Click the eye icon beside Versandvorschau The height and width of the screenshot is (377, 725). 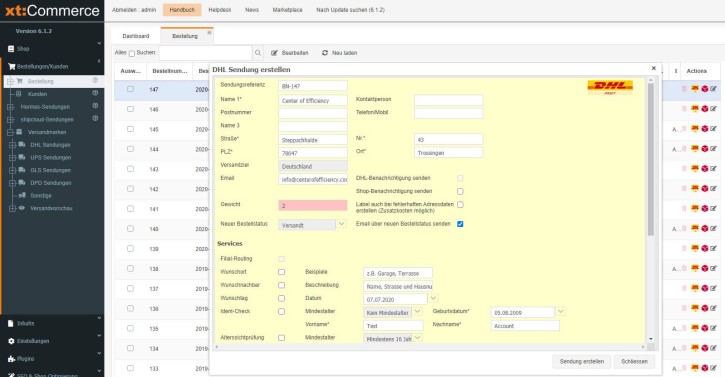pyautogui.click(x=22, y=208)
